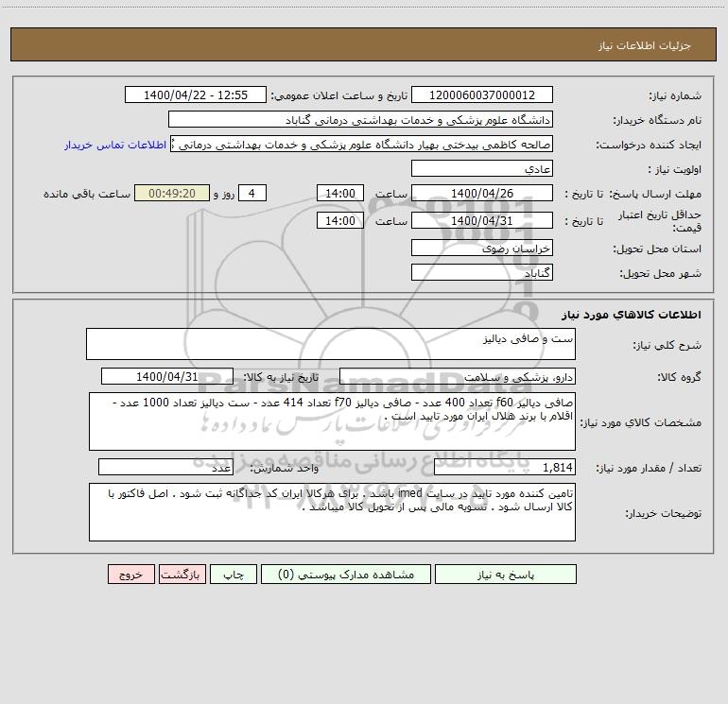Click the تاریخ نیاز به کالا label
The width and height of the screenshot is (728, 704).
tap(281, 377)
